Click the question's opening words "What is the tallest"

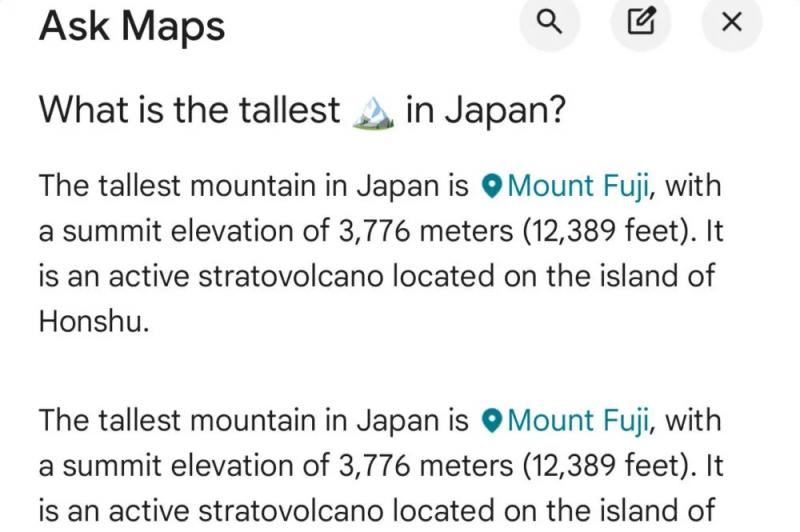click(189, 111)
